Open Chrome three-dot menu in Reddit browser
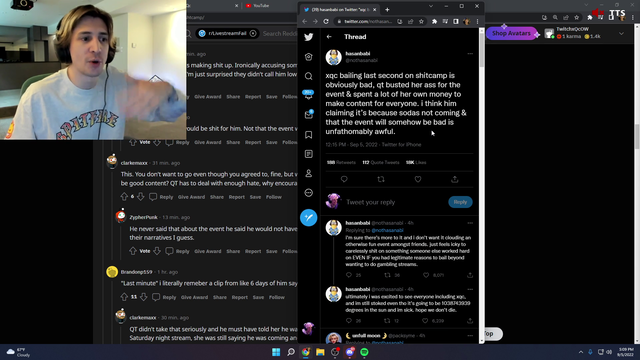Screen dimensions: 640x360 pyautogui.click(x=633, y=18)
